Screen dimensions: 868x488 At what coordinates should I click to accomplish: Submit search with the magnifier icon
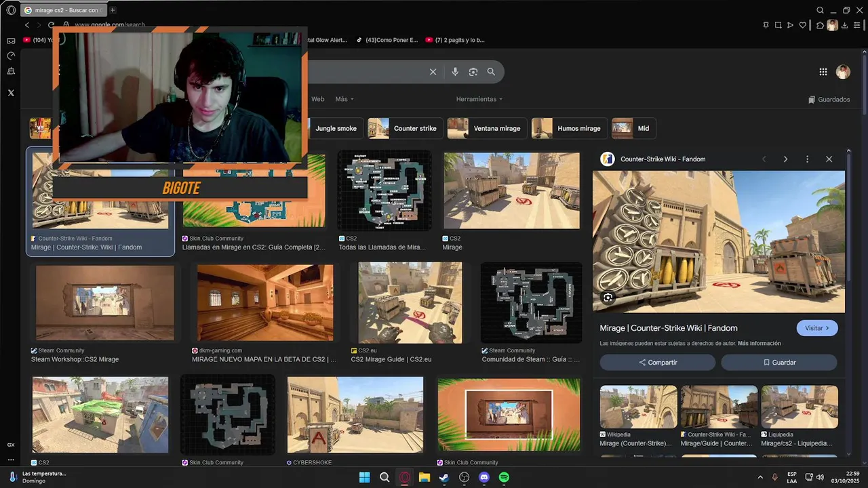point(491,72)
